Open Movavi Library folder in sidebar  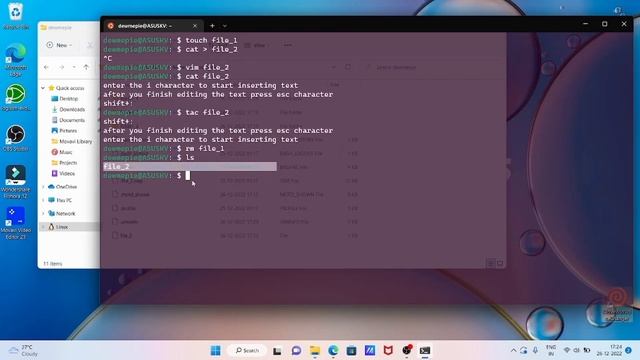point(72,141)
